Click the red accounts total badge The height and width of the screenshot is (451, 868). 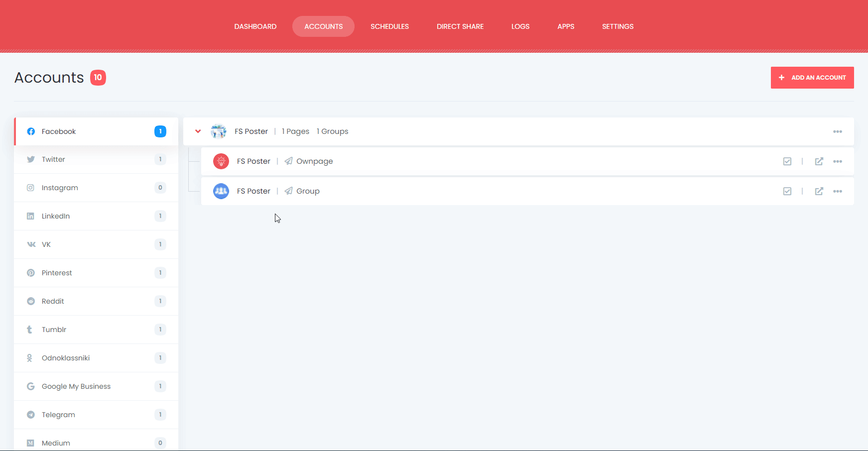[98, 78]
